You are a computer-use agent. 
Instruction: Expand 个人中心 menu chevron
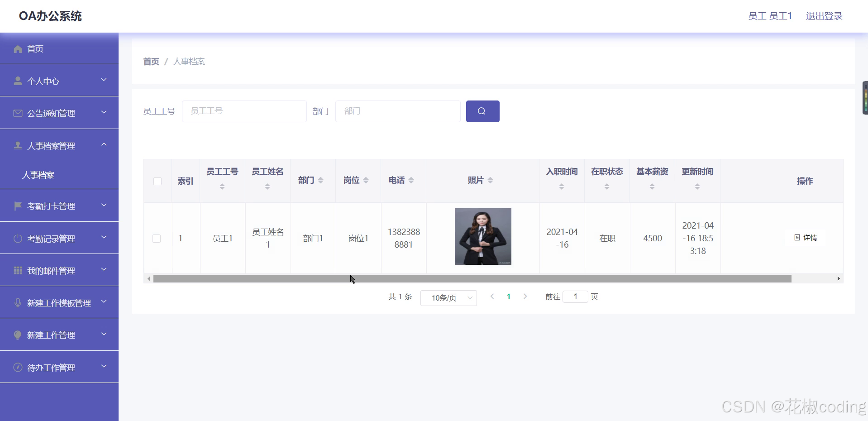point(104,80)
